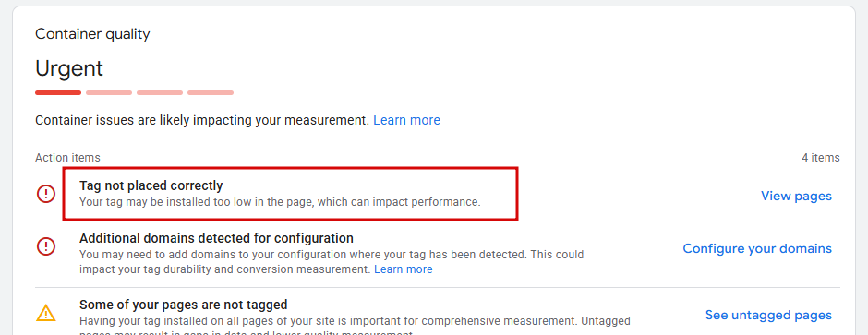Click the Urgent status heading
This screenshot has width=868, height=335.
pyautogui.click(x=69, y=68)
